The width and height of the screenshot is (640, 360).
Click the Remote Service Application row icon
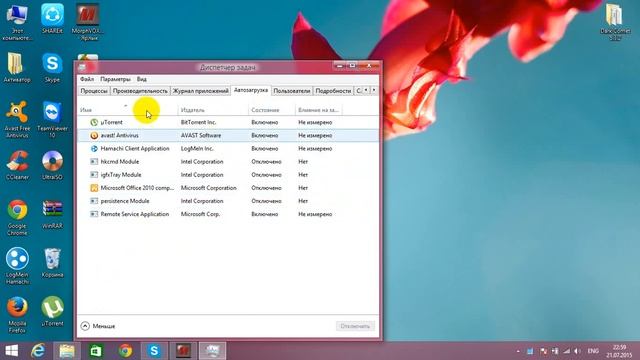[94, 214]
